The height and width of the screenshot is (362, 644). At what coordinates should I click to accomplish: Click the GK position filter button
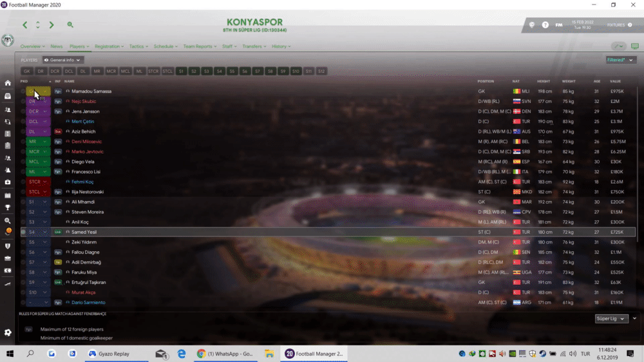pyautogui.click(x=26, y=71)
